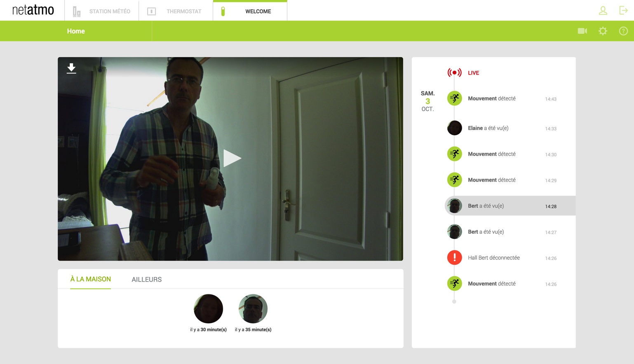The height and width of the screenshot is (364, 634).
Task: Select the red alert Hall Bert déconnectée icon
Action: (x=454, y=258)
